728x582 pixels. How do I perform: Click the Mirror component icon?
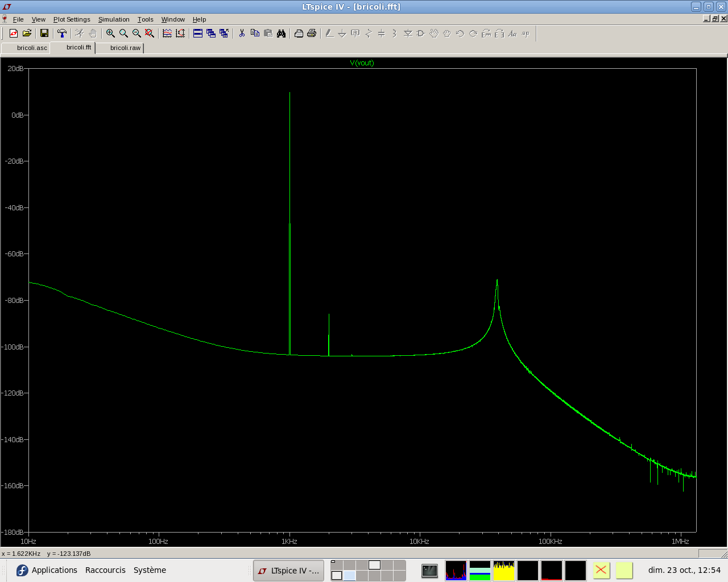tap(499, 34)
